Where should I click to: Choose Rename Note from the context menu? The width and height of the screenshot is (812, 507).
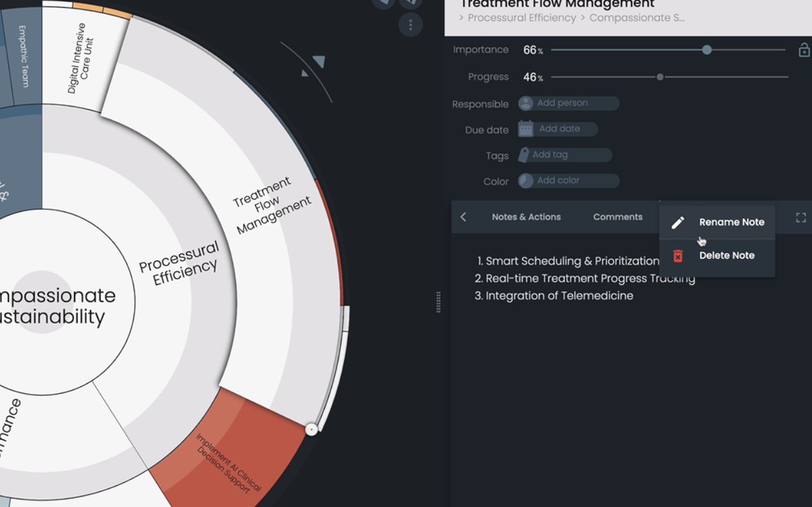pyautogui.click(x=717, y=223)
